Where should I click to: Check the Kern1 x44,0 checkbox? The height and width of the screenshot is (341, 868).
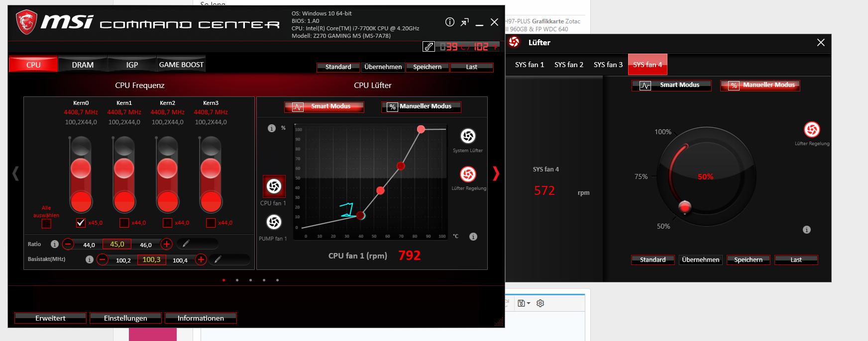(124, 223)
